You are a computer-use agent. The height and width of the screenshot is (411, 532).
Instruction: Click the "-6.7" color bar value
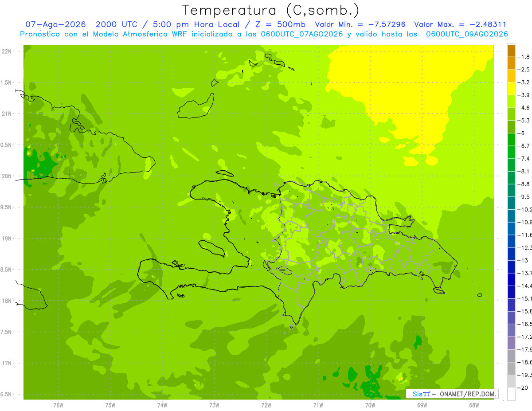pos(523,146)
